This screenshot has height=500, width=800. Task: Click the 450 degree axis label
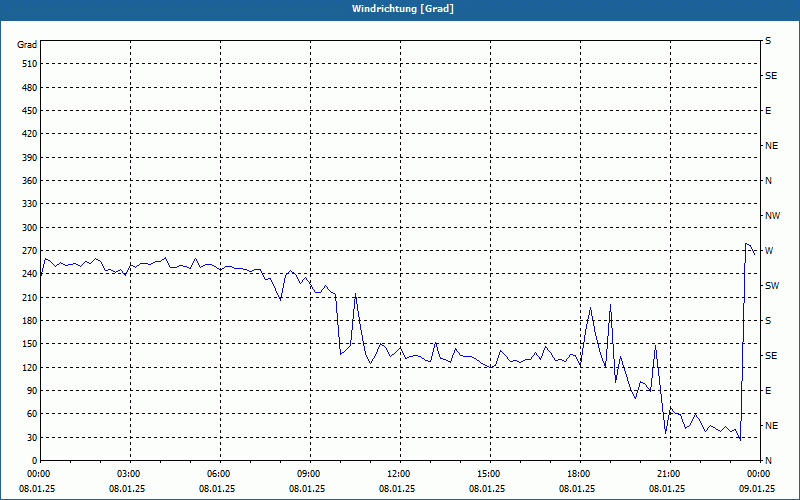pyautogui.click(x=30, y=111)
